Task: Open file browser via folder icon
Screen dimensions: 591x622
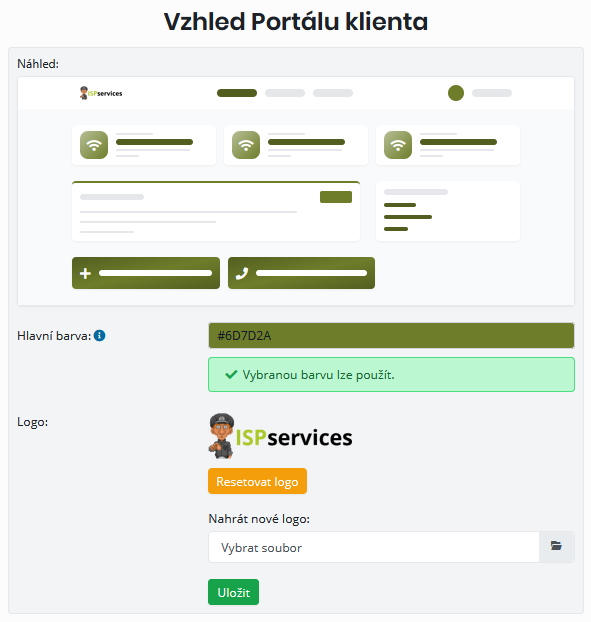Action: coord(556,547)
